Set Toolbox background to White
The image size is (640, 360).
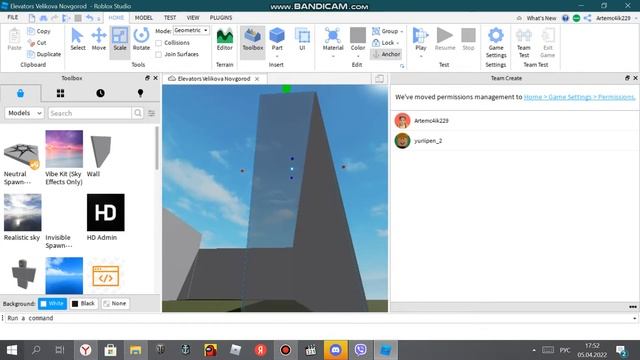point(52,303)
